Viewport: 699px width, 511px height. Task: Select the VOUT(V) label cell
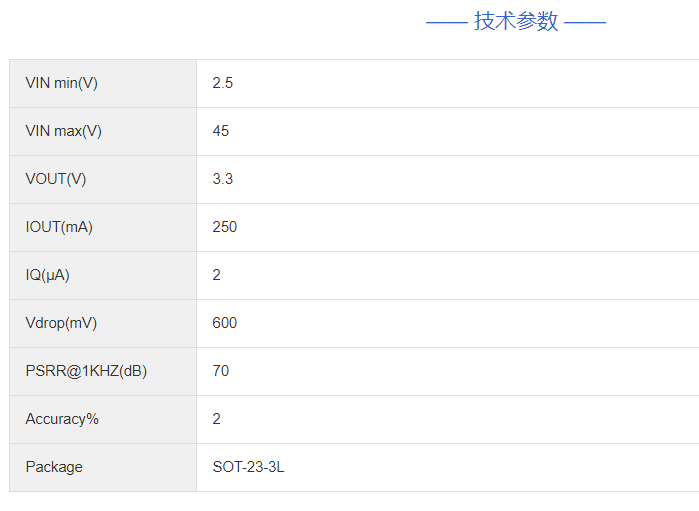pyautogui.click(x=56, y=179)
